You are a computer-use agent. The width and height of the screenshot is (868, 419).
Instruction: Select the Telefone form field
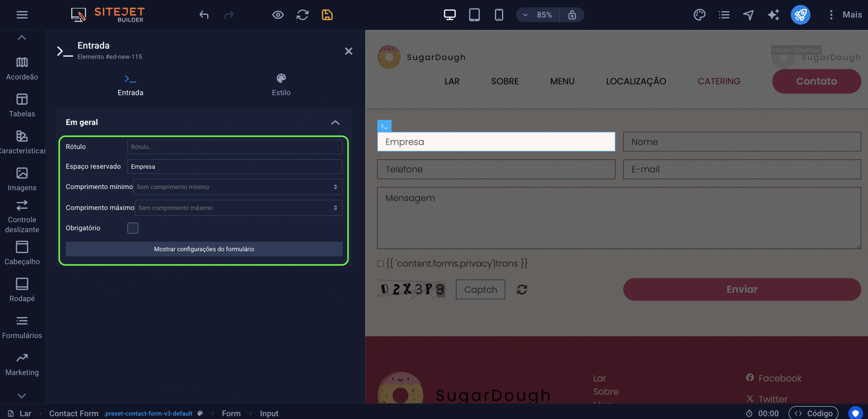pyautogui.click(x=496, y=169)
